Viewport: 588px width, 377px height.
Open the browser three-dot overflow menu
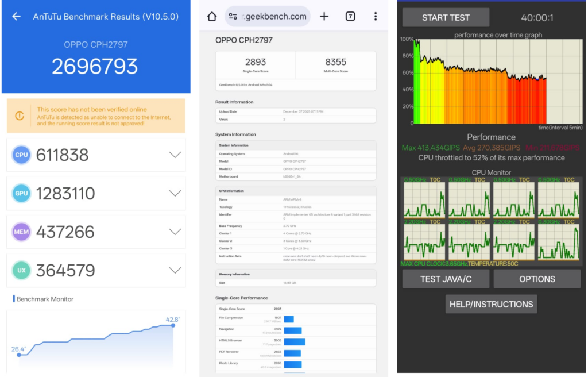(376, 16)
